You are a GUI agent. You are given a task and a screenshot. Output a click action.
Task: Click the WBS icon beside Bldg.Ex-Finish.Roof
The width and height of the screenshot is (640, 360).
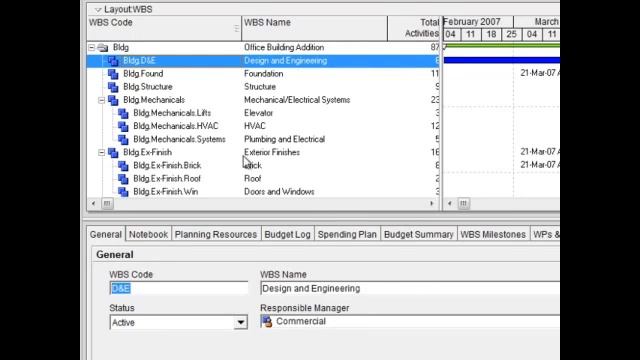[123, 178]
